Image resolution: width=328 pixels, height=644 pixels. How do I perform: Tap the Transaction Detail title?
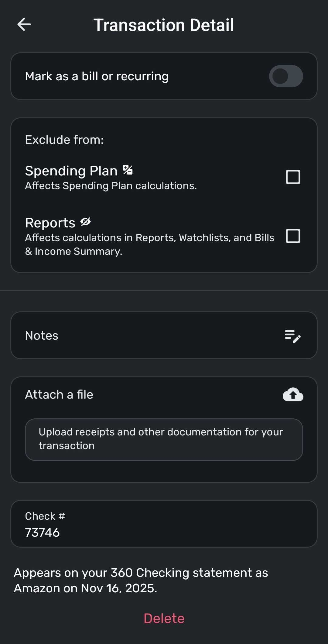pos(164,25)
